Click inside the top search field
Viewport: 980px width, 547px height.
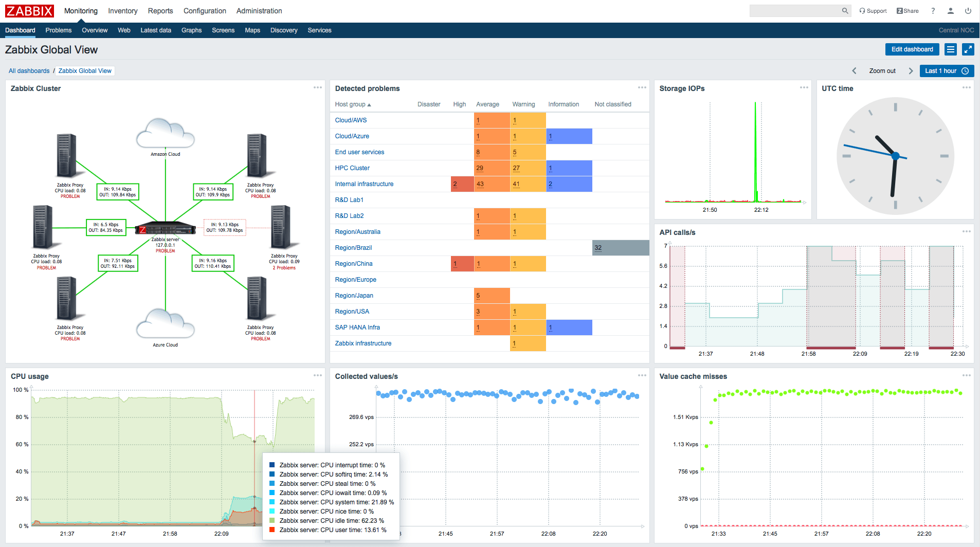tap(794, 11)
